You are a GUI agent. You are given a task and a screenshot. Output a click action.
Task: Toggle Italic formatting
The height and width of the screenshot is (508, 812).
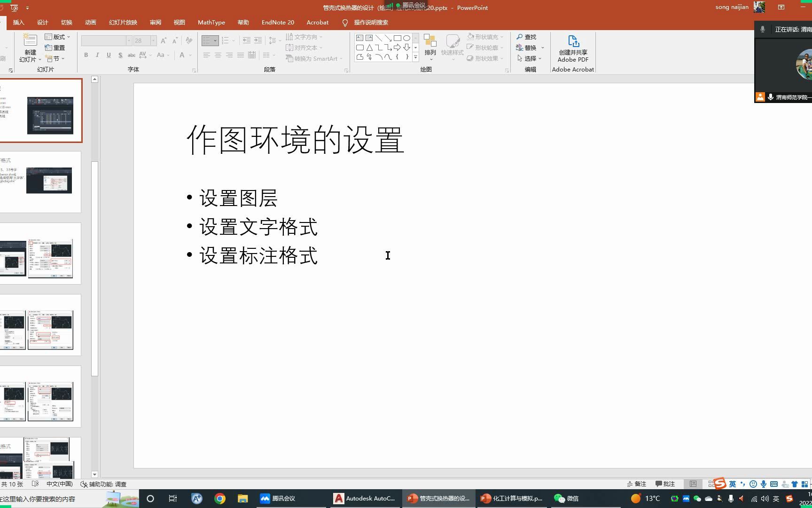coord(97,55)
